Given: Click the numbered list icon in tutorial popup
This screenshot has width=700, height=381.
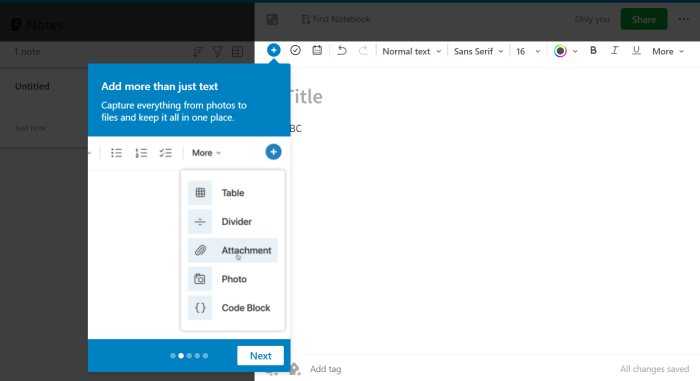Looking at the screenshot, I should pos(141,153).
